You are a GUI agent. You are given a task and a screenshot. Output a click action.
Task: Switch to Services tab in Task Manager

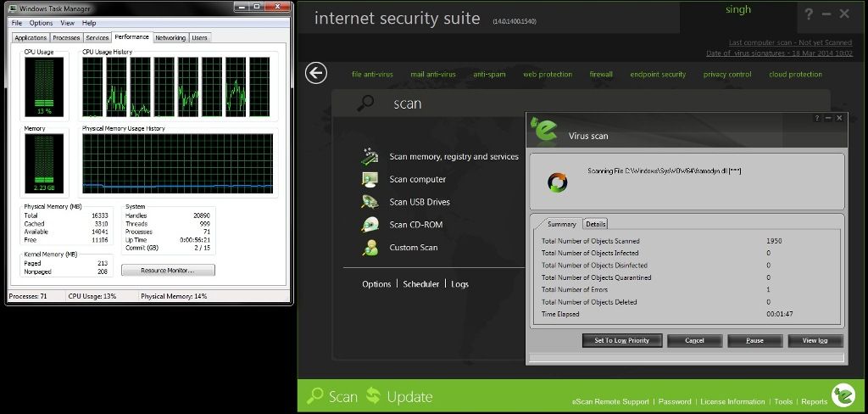(97, 37)
